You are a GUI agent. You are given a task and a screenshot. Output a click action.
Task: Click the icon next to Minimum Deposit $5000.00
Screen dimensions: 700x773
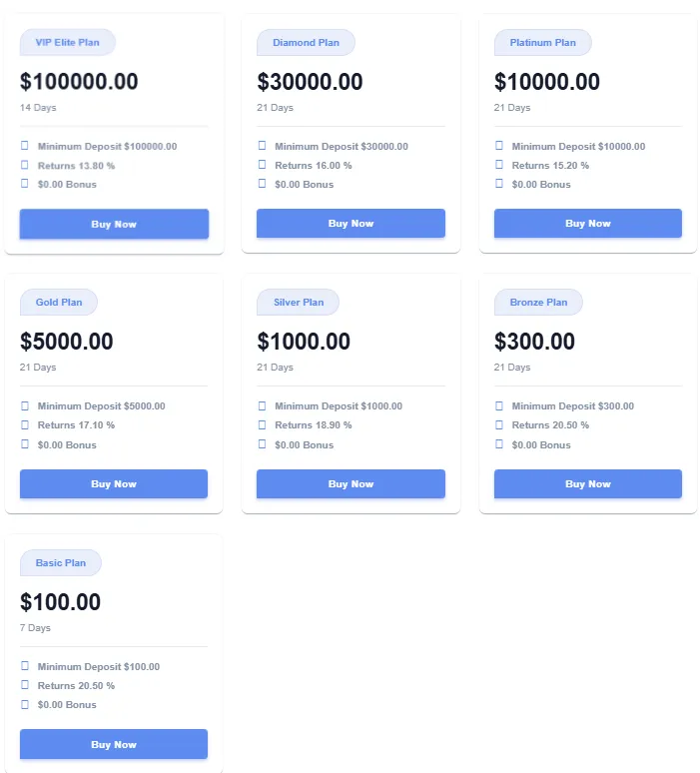(25, 405)
